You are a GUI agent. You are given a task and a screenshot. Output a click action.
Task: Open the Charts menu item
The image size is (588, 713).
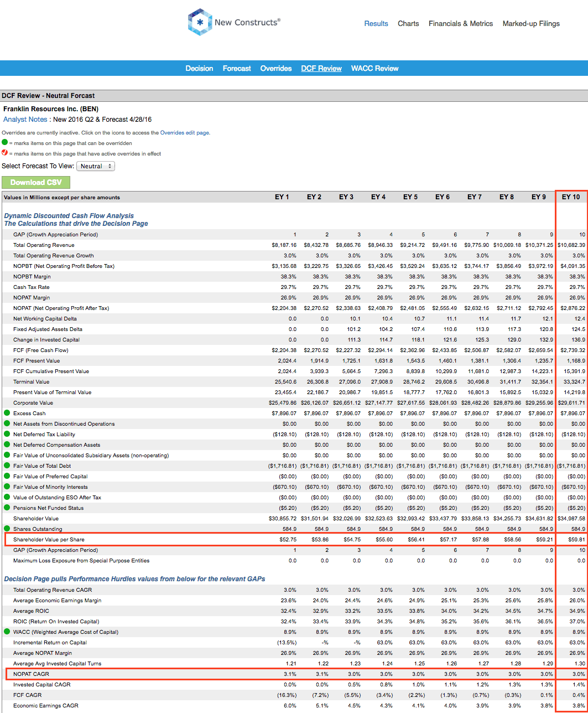tap(408, 24)
